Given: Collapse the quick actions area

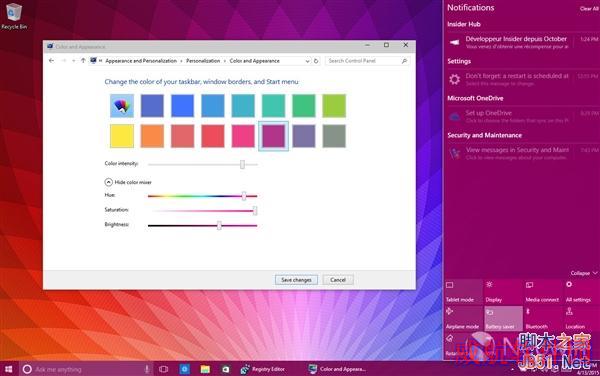Looking at the screenshot, I should (x=584, y=273).
